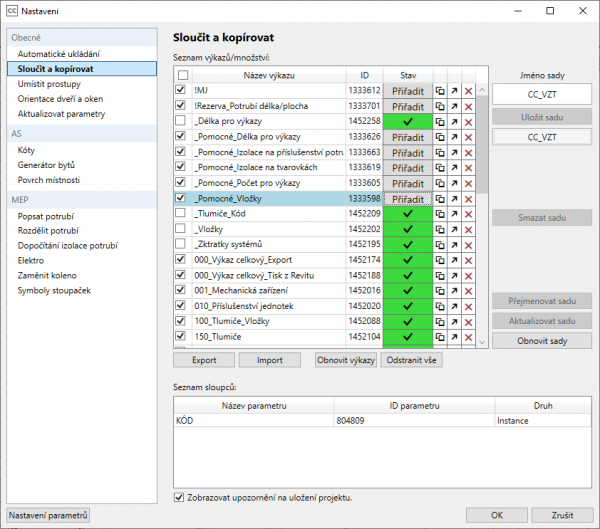Click arrow icon in 000_Výkaz celkový_Tisk z Revitu row

(454, 276)
